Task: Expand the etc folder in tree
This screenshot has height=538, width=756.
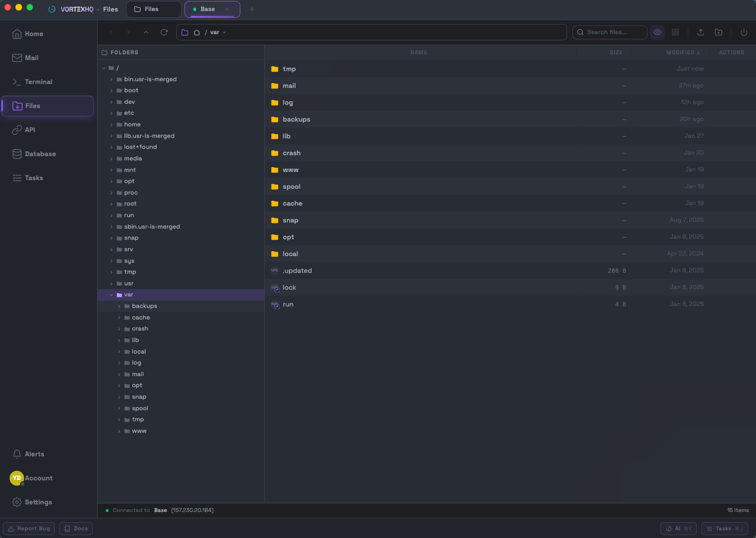Action: (112, 113)
